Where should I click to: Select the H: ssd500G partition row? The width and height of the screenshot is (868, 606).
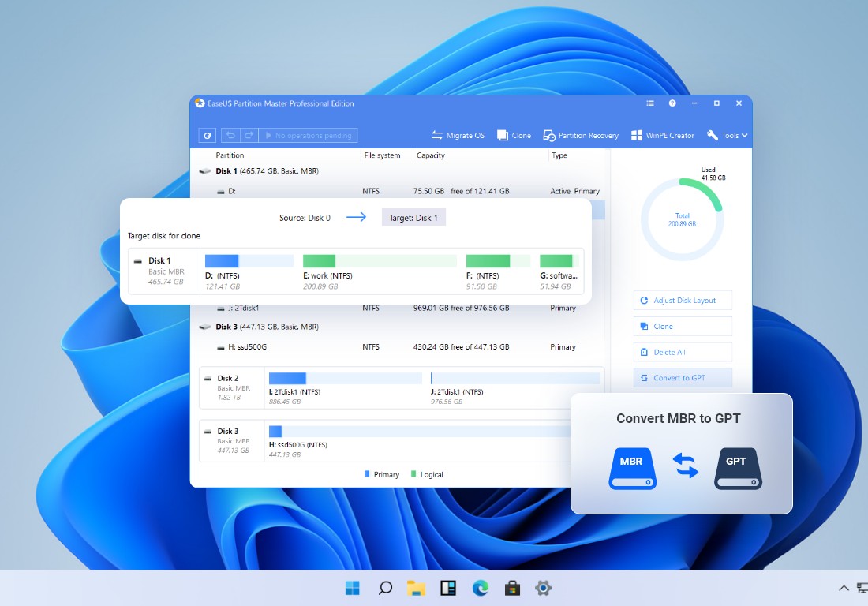point(395,347)
